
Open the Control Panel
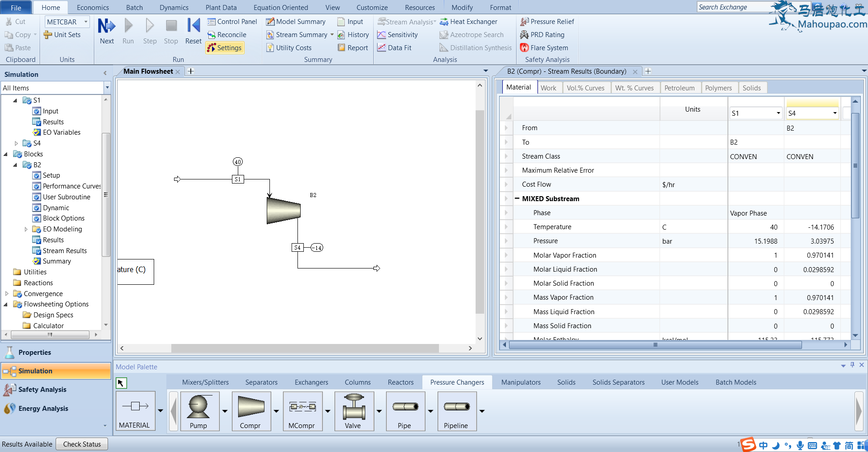(x=232, y=22)
